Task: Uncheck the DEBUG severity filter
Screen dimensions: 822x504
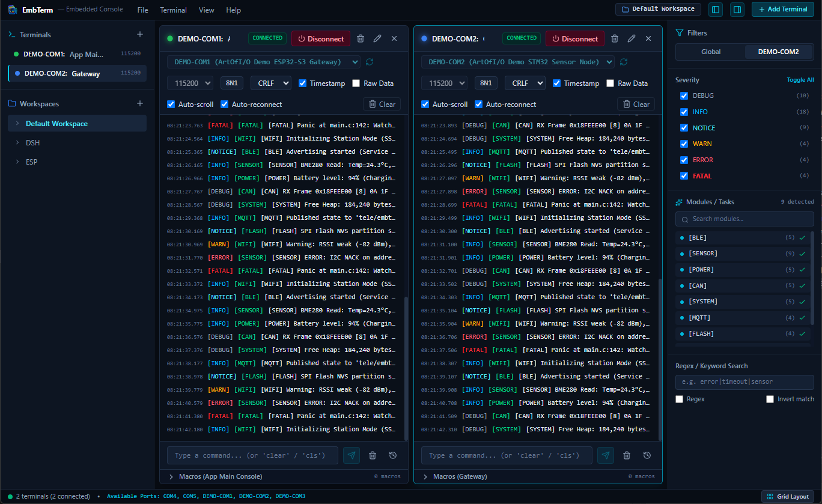Action: (x=684, y=96)
